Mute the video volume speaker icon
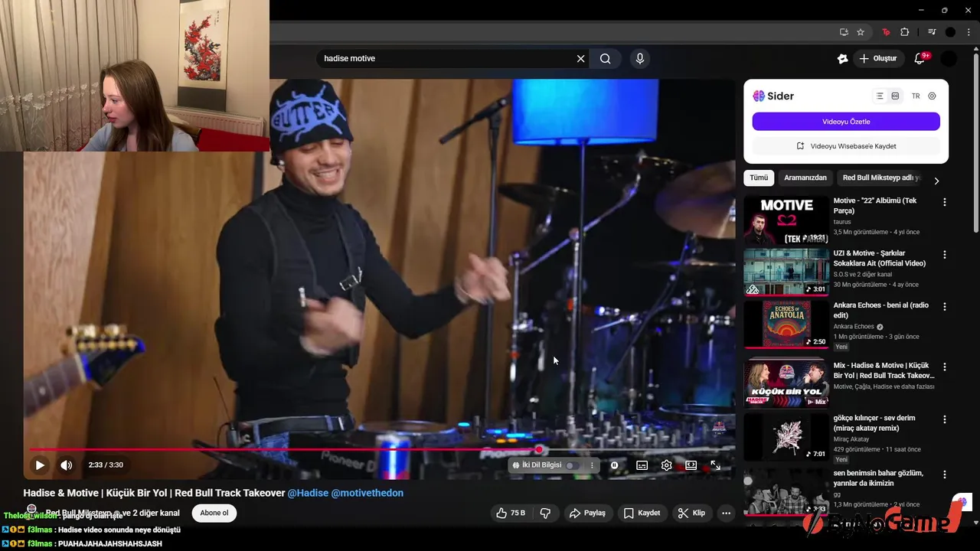The width and height of the screenshot is (980, 551). click(x=67, y=465)
